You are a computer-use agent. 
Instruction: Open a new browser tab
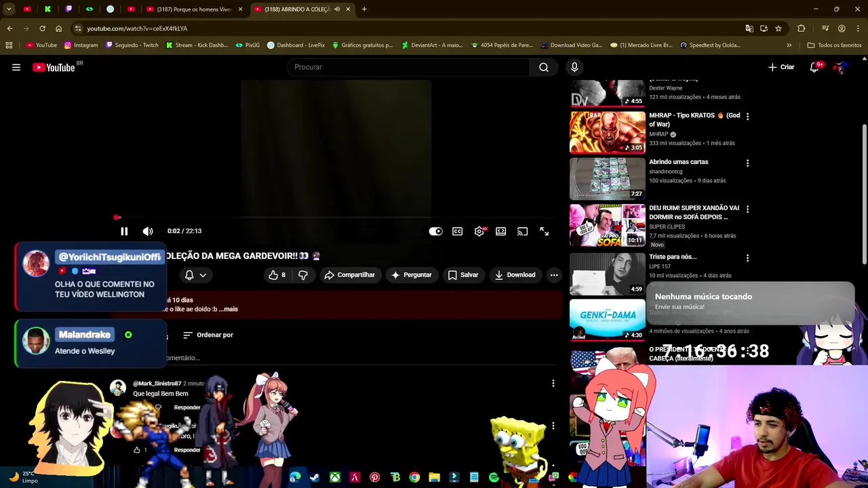(x=364, y=9)
